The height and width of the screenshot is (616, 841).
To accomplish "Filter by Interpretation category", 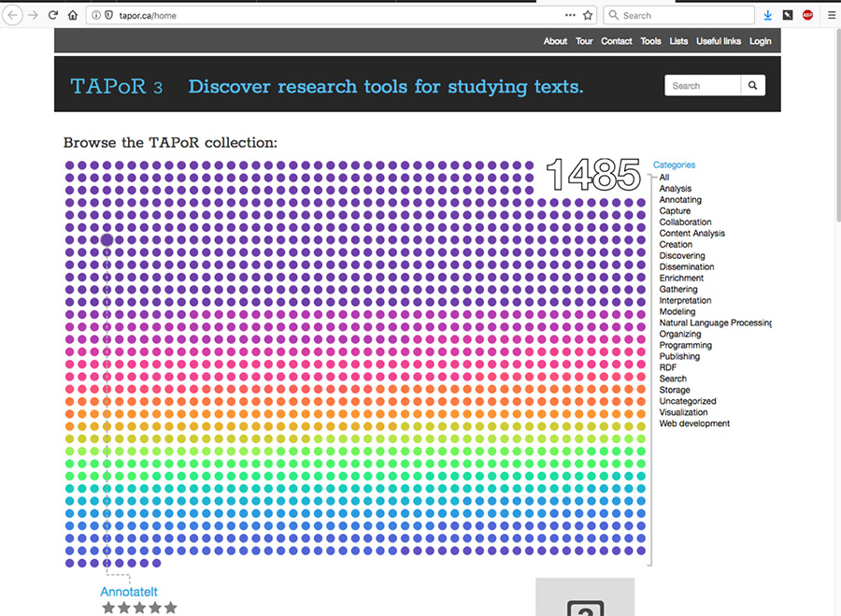I will click(686, 300).
